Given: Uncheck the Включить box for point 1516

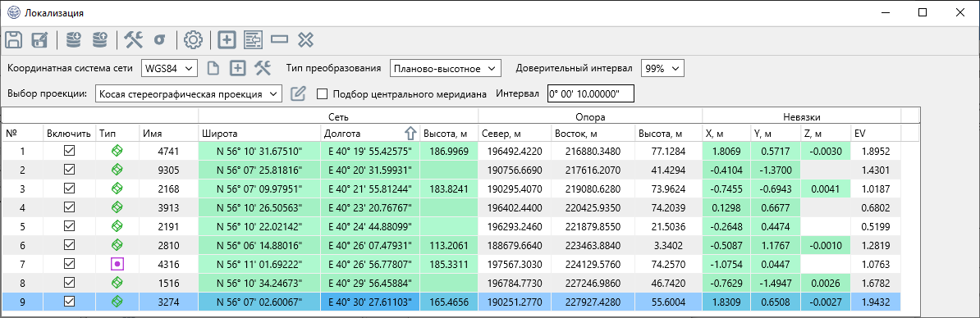Looking at the screenshot, I should 70,283.
